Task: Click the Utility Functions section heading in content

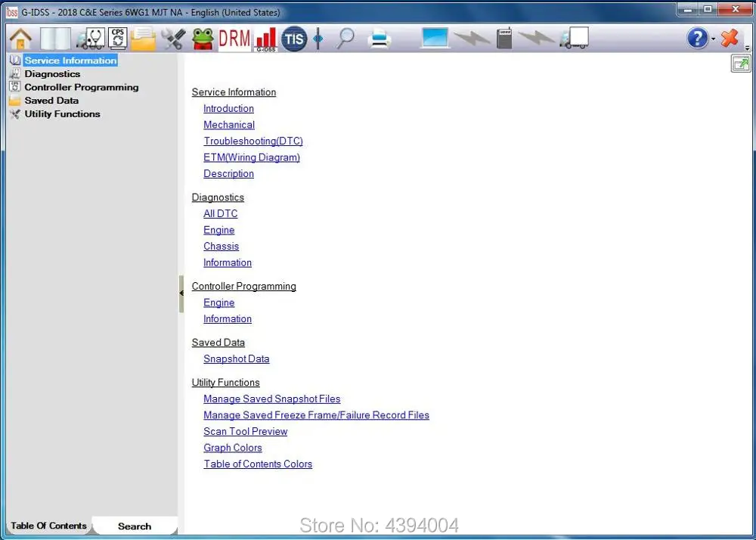Action: (x=225, y=383)
